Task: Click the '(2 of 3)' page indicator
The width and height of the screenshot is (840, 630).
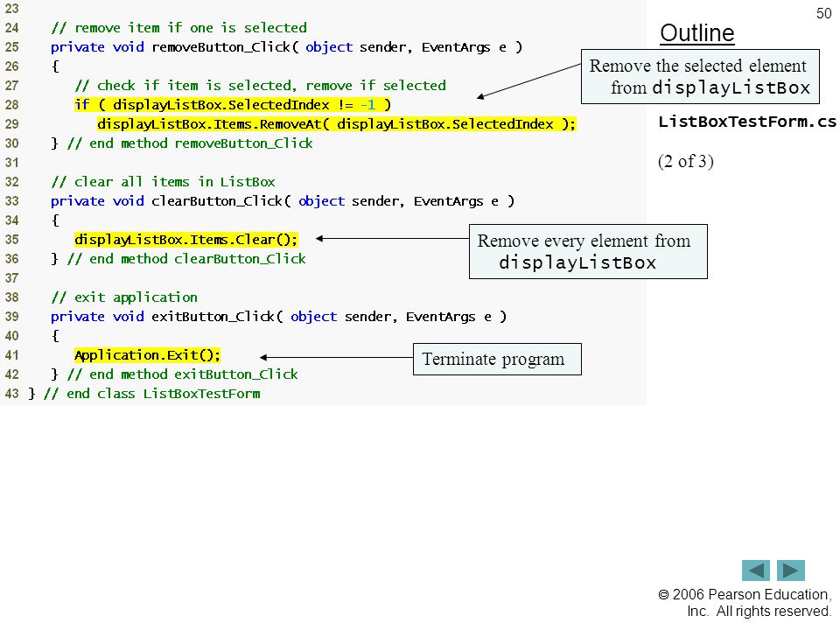Action: pyautogui.click(x=686, y=161)
